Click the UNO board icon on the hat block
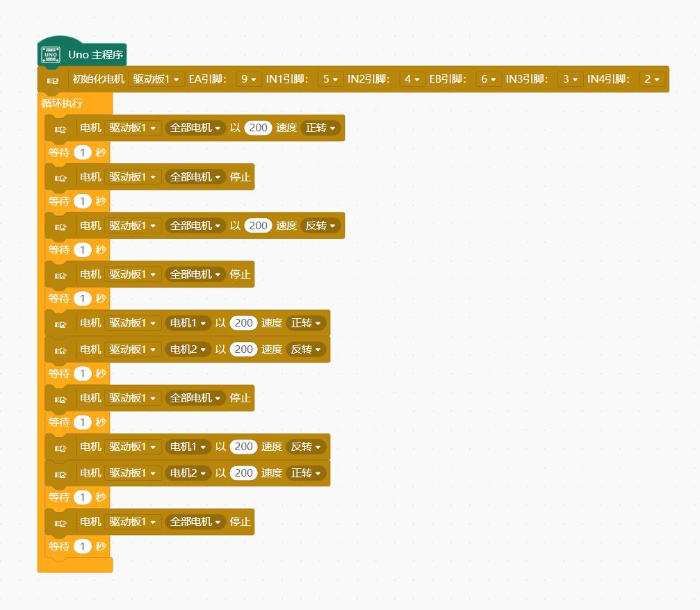 (51, 54)
